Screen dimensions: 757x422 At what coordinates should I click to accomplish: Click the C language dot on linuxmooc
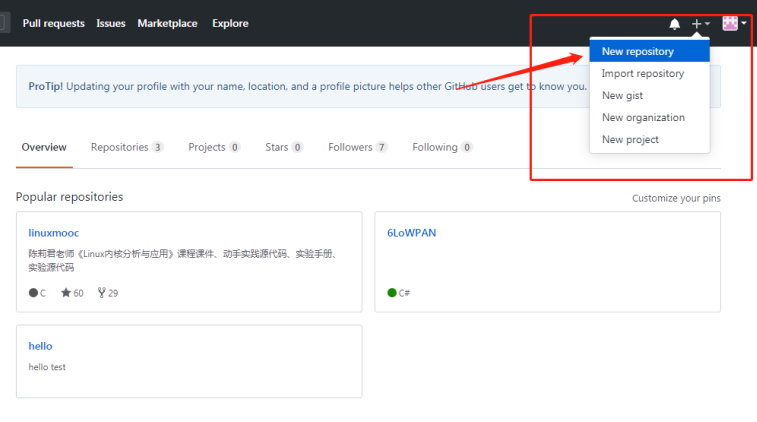point(33,293)
